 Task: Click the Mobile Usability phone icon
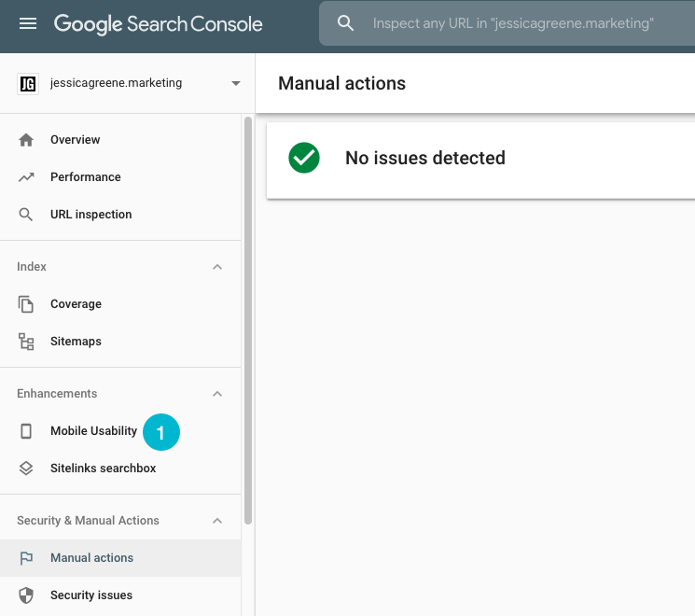pos(26,431)
